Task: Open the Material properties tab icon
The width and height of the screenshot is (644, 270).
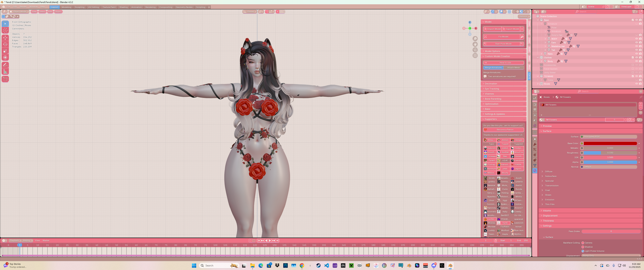Action: (535, 171)
